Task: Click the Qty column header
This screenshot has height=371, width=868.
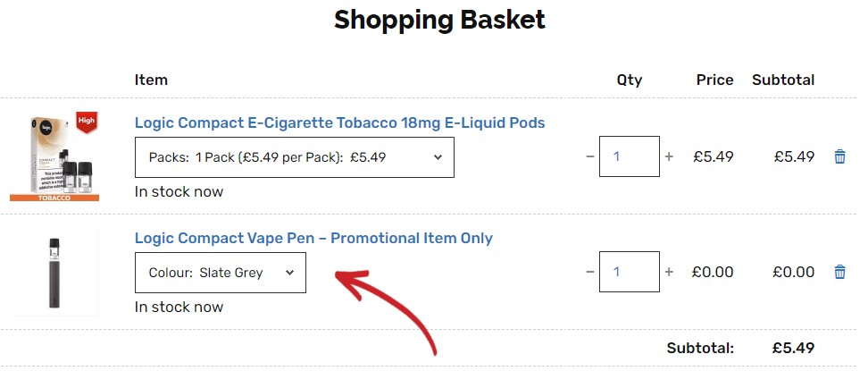Action: (629, 80)
